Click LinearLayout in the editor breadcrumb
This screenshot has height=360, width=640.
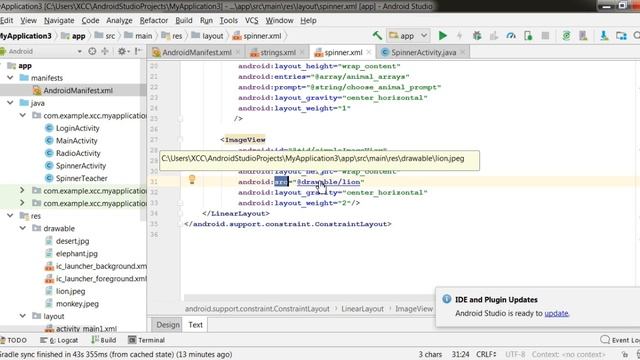(x=362, y=309)
